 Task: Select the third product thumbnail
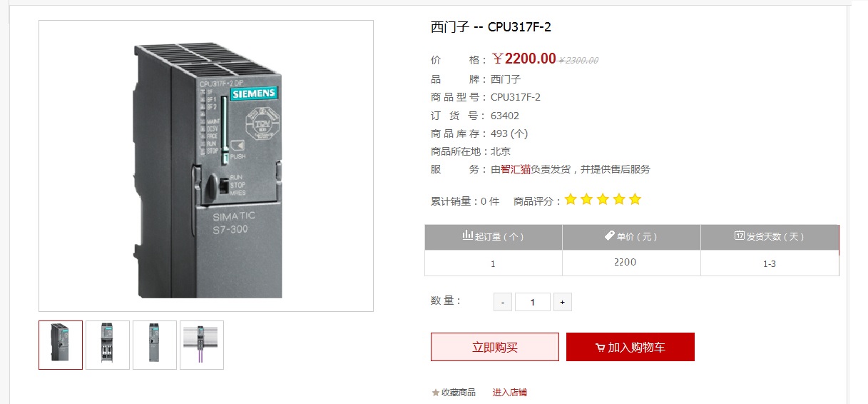(155, 345)
